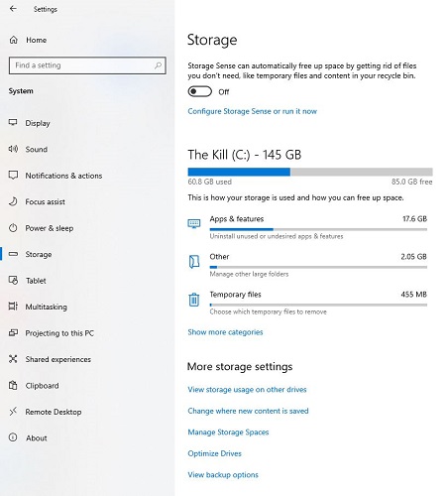Click the back arrow in Settings header

point(13,9)
